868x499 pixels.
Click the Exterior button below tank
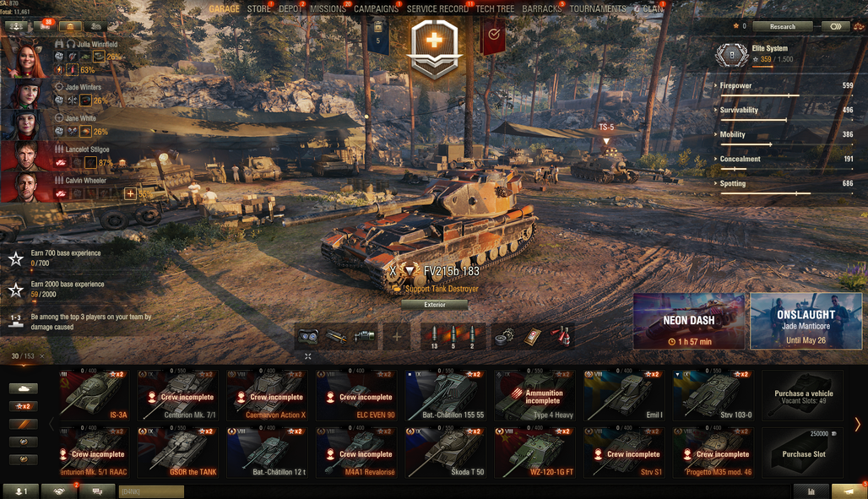[x=435, y=305]
